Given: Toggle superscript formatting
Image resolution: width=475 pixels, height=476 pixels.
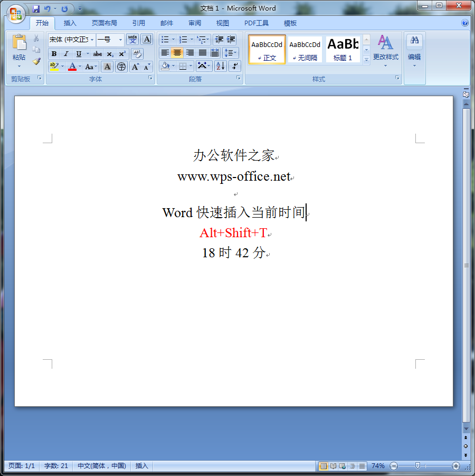Looking at the screenshot, I should 122,54.
